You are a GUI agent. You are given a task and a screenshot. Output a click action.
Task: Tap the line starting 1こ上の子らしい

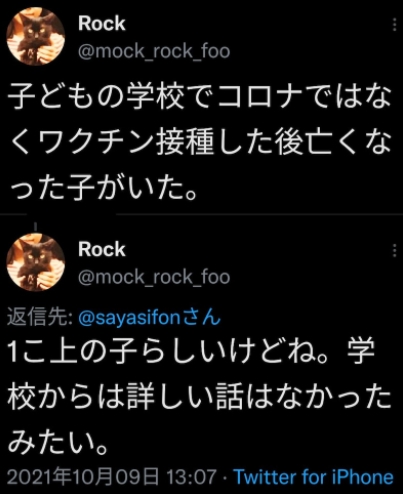[x=191, y=352]
